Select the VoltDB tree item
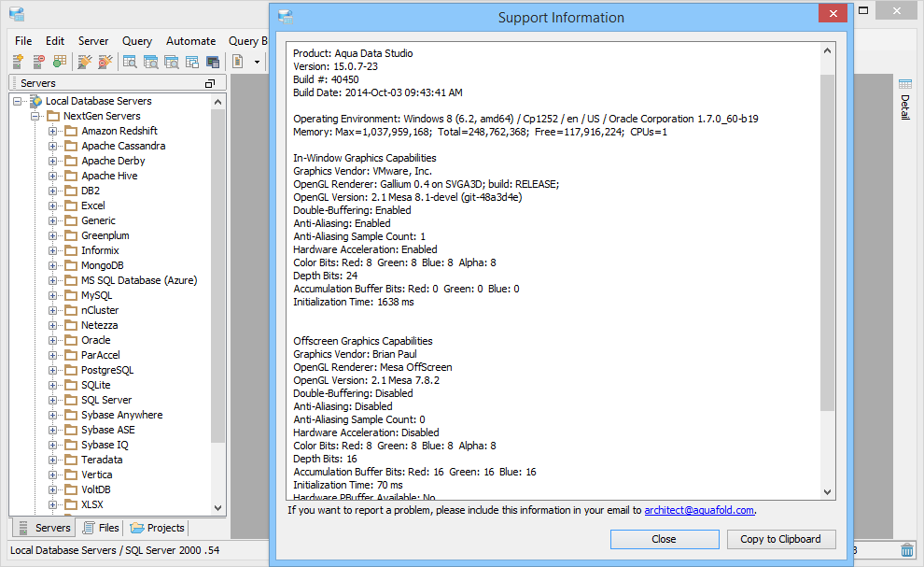The width and height of the screenshot is (924, 567). [x=96, y=489]
